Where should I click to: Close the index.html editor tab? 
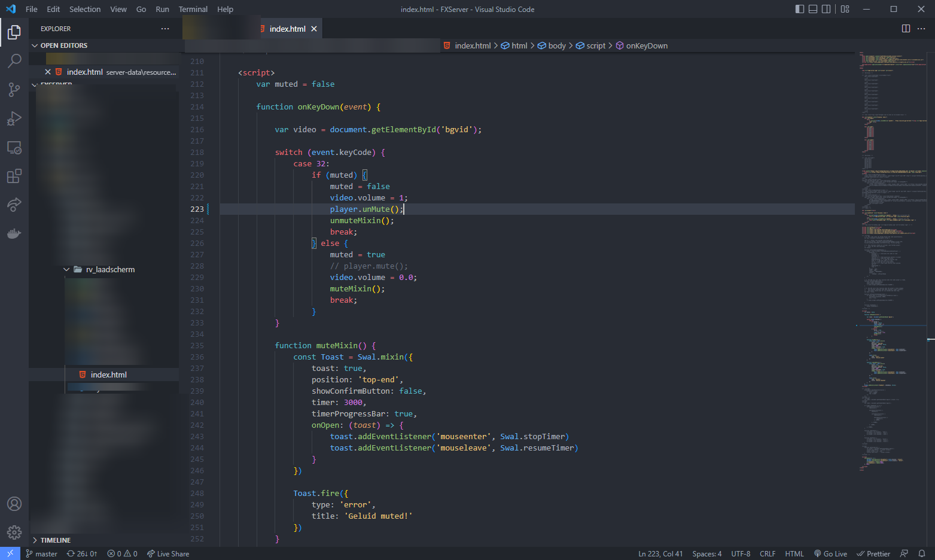(314, 29)
